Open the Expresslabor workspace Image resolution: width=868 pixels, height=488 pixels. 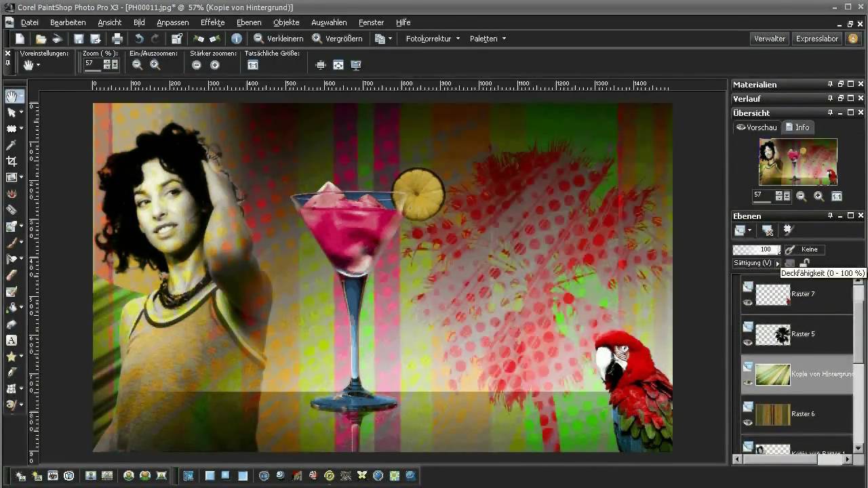pos(817,39)
